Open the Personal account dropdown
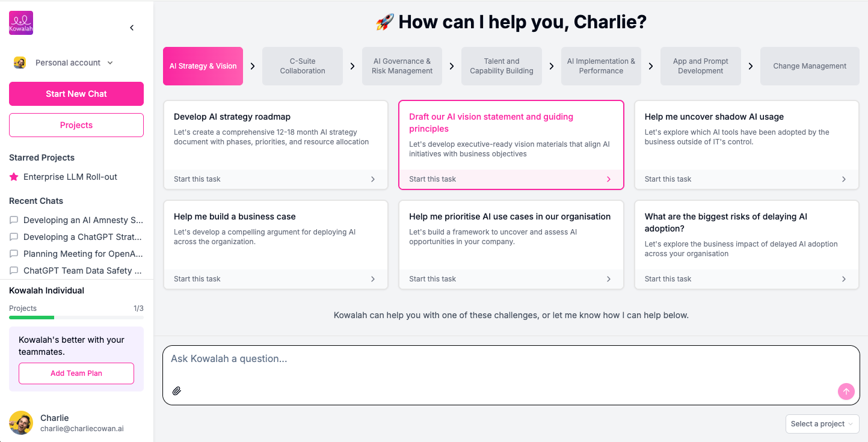This screenshot has width=868, height=442. click(64, 63)
